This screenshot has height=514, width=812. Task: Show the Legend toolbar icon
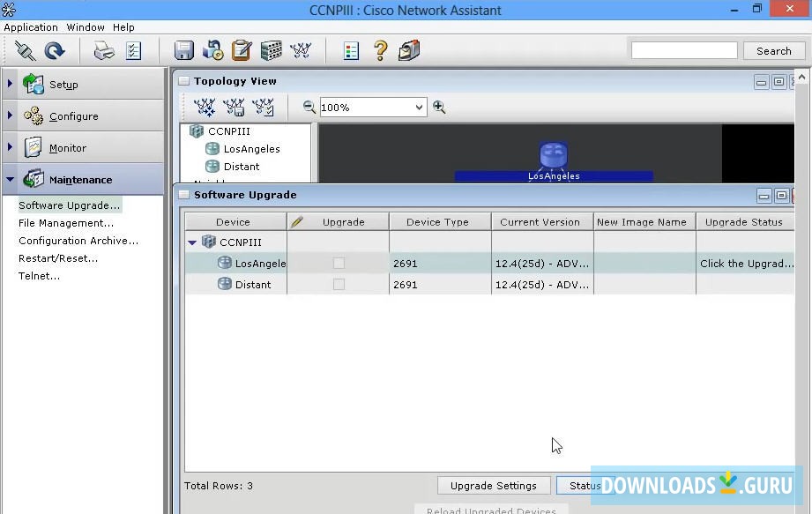click(x=351, y=51)
